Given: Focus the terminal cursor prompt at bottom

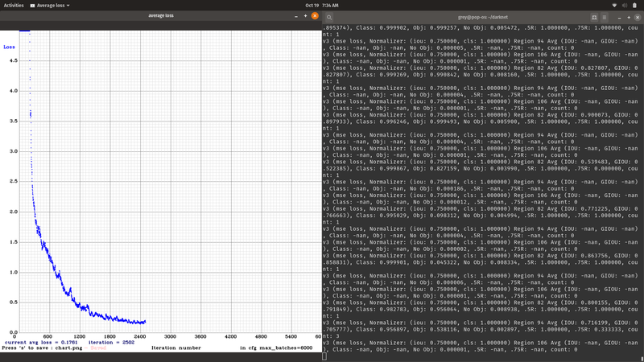Looking at the screenshot, I should [x=325, y=356].
